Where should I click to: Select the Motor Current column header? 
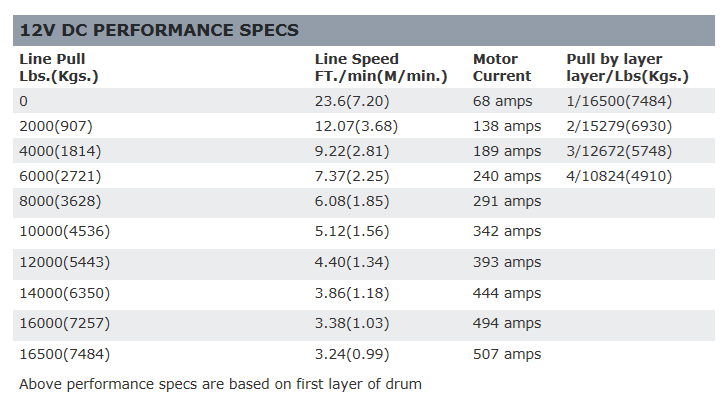pos(502,67)
